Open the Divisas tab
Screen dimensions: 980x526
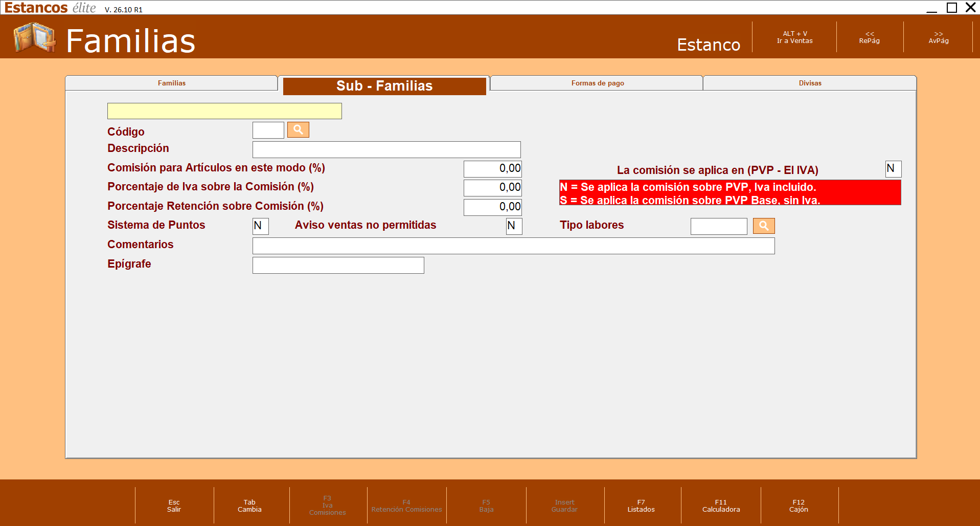(x=810, y=83)
